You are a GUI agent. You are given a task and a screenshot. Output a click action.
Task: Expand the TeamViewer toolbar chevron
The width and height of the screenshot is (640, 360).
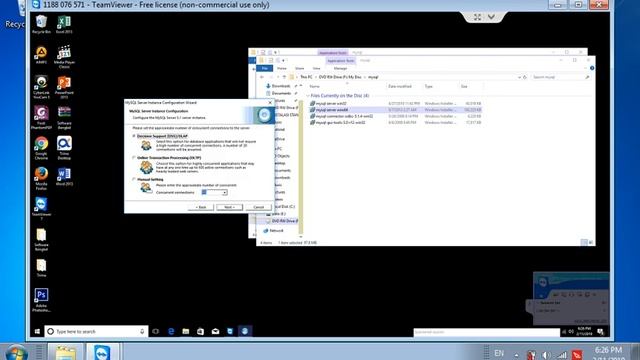(491, 17)
